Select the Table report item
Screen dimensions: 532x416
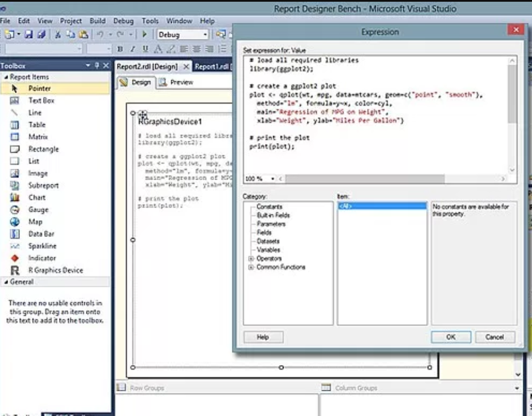click(55, 125)
